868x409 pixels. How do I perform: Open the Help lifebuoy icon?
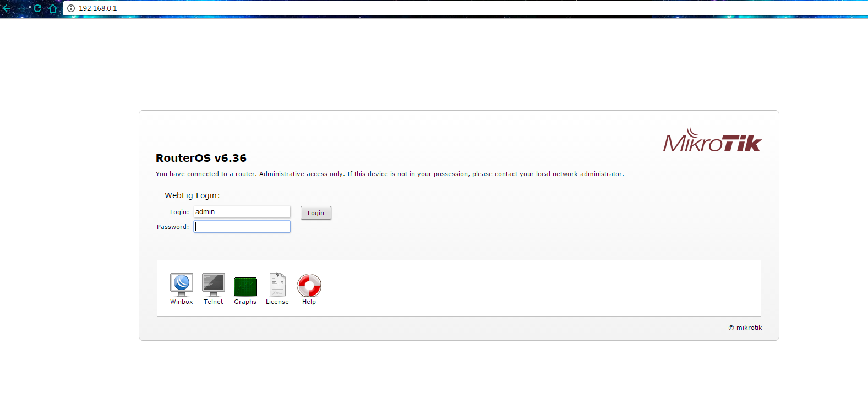309,285
